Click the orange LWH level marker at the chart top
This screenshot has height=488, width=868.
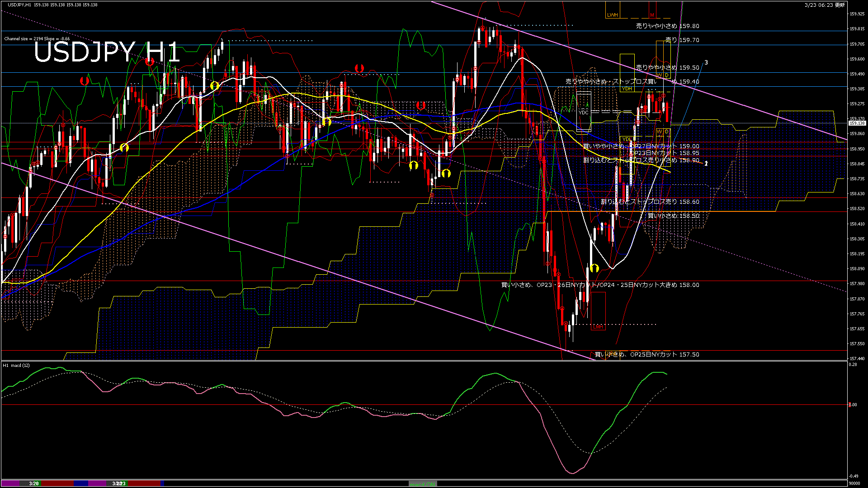click(x=613, y=15)
